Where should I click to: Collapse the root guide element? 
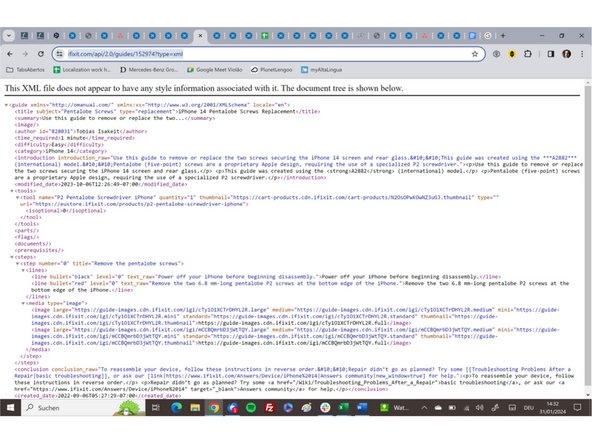[6, 105]
